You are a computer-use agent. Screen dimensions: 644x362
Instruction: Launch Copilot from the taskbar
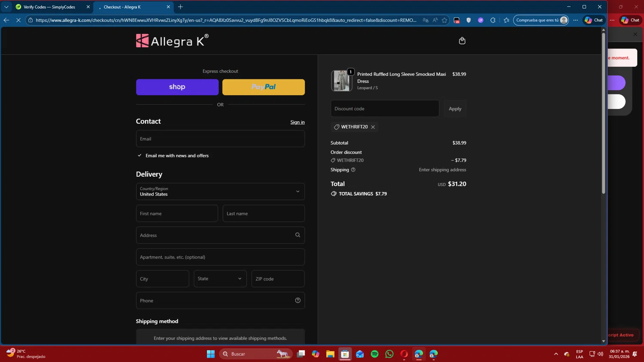click(x=316, y=354)
